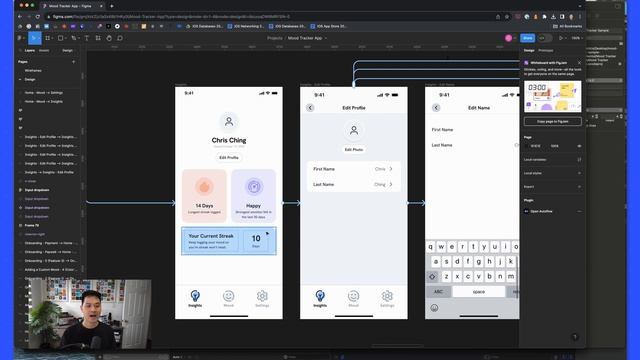
Task: Click the Happy emotion card
Action: coord(253,196)
